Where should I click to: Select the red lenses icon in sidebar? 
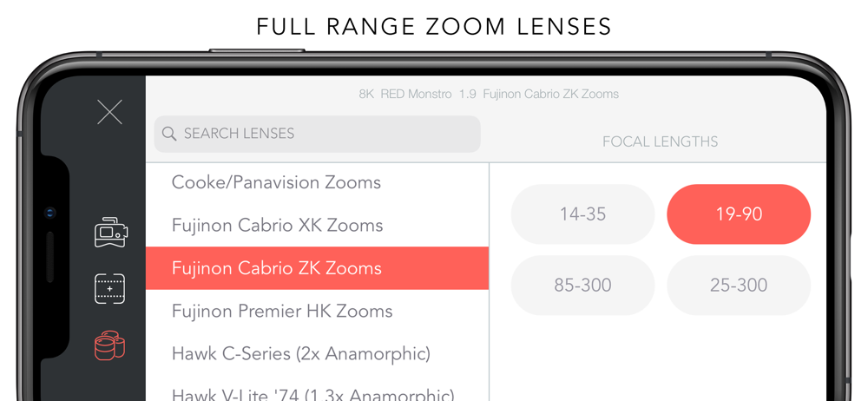pyautogui.click(x=109, y=345)
